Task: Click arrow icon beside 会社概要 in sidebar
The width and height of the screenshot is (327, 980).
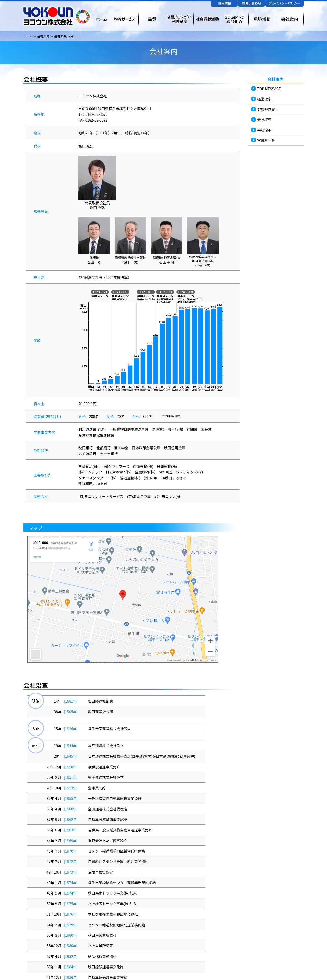Action: click(253, 120)
